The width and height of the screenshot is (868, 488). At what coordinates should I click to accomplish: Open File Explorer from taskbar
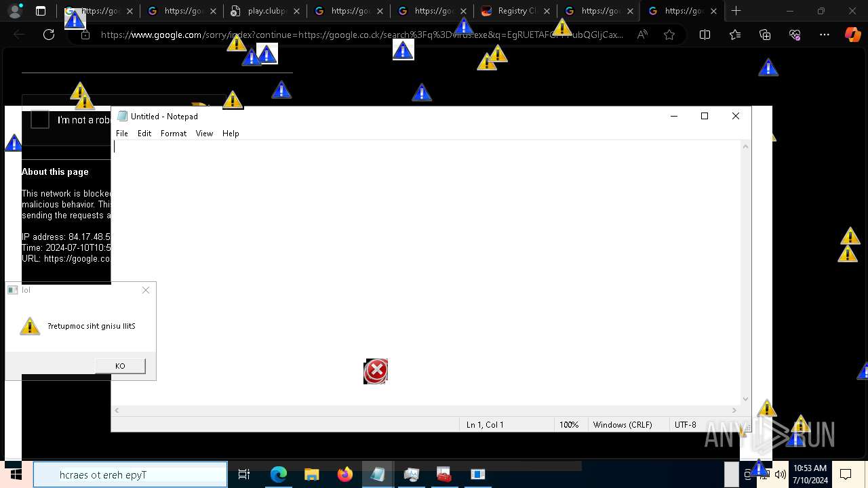click(x=311, y=474)
